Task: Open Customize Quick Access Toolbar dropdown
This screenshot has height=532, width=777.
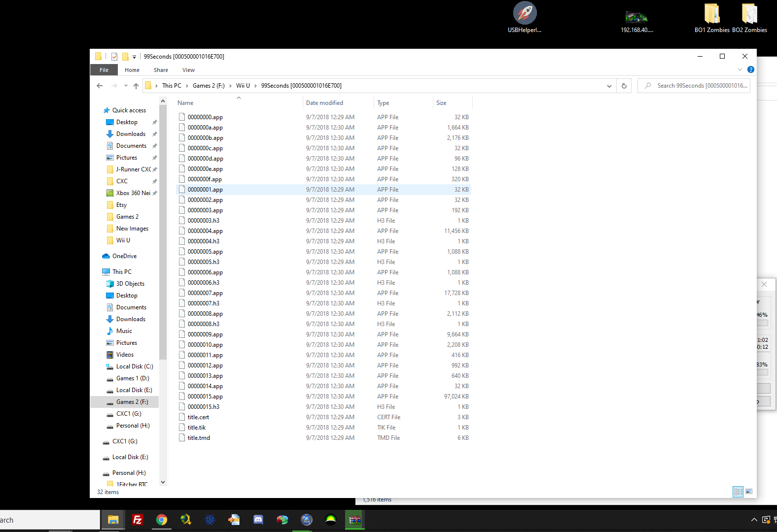Action: (134, 57)
